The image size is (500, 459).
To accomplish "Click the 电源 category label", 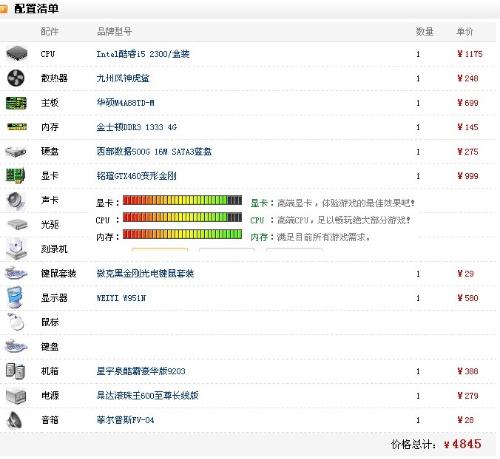I will pyautogui.click(x=50, y=396).
